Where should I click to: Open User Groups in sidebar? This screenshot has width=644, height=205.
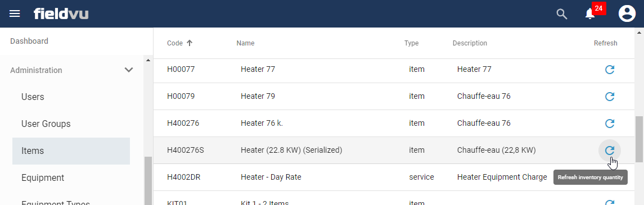click(46, 124)
